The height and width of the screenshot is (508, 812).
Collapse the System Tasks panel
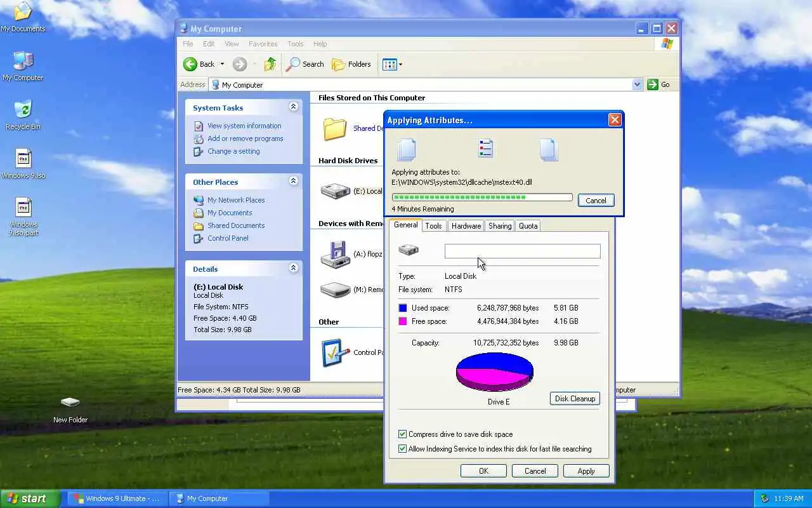coord(293,107)
